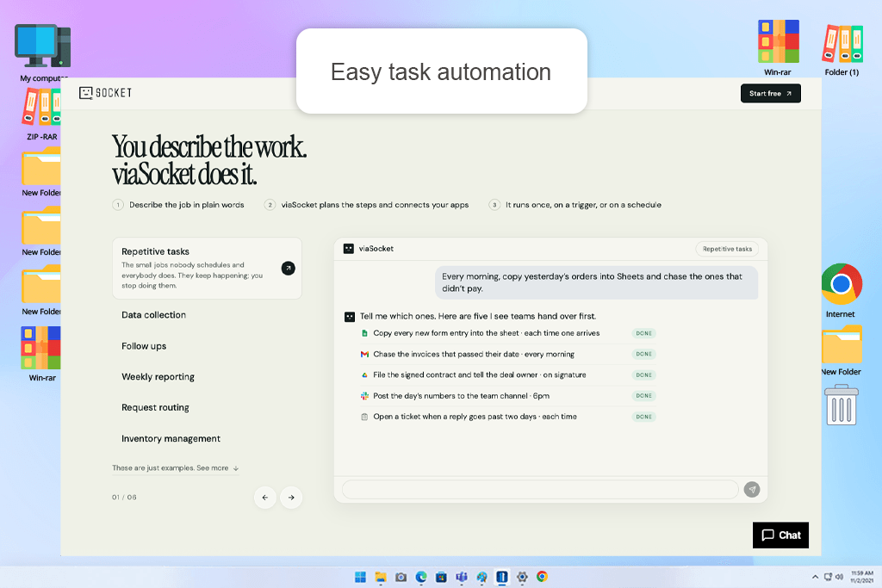
Task: Click the Gmail icon beside invoices task
Action: pos(364,354)
